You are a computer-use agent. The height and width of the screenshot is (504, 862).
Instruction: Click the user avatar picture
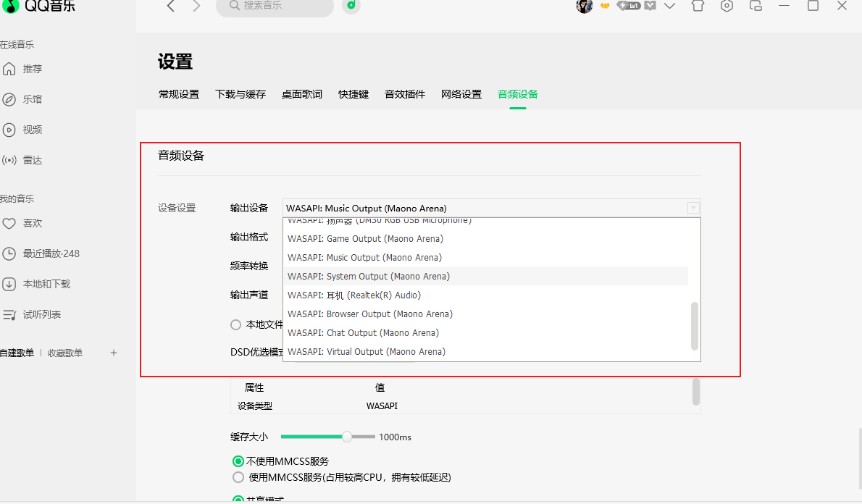point(584,7)
